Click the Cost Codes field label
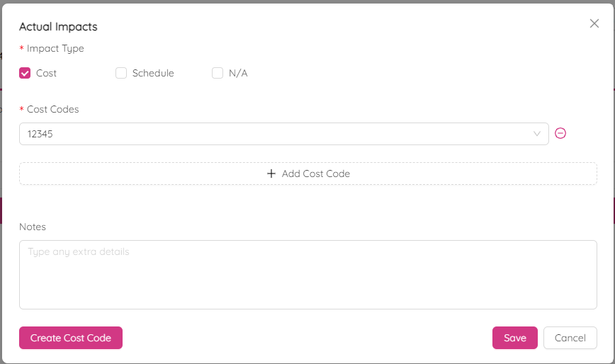This screenshot has height=364, width=615. tap(53, 109)
